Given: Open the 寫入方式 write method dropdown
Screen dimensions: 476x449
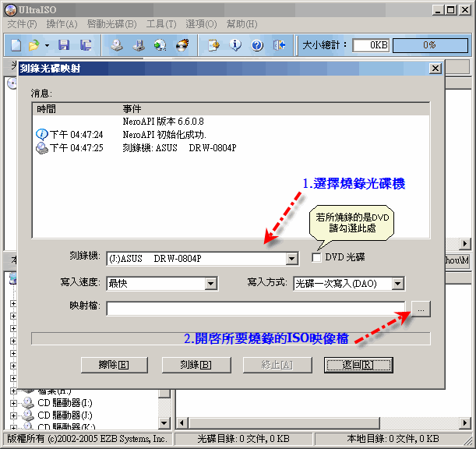Looking at the screenshot, I should pyautogui.click(x=398, y=284).
